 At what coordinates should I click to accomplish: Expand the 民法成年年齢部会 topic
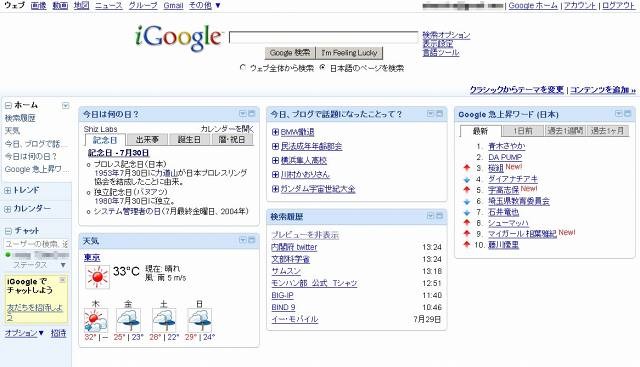click(275, 146)
